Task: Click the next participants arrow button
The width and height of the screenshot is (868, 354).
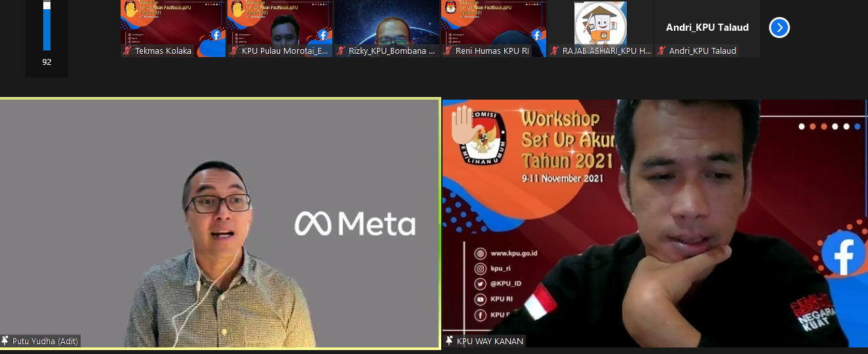Action: coord(779,28)
